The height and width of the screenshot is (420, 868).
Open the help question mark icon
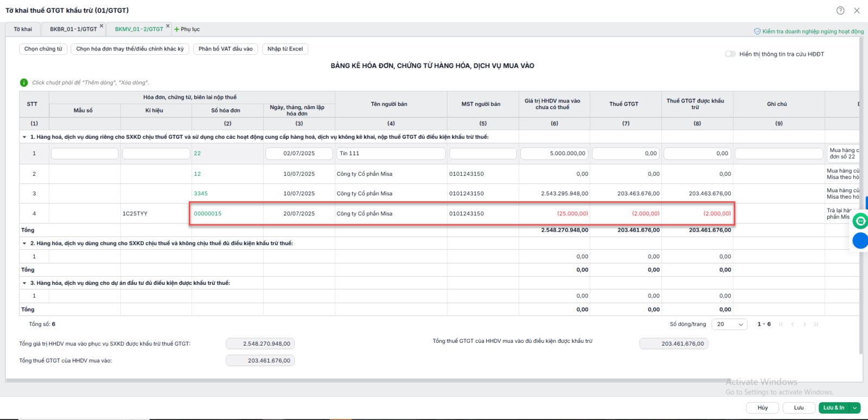(x=840, y=10)
